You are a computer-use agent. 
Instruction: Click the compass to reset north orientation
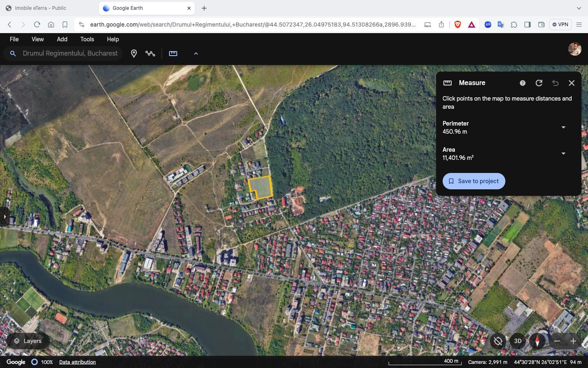(x=537, y=341)
